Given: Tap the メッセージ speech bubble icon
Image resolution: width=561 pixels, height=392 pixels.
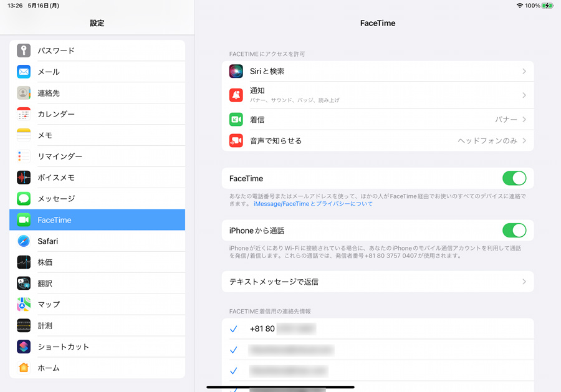Looking at the screenshot, I should tap(24, 199).
